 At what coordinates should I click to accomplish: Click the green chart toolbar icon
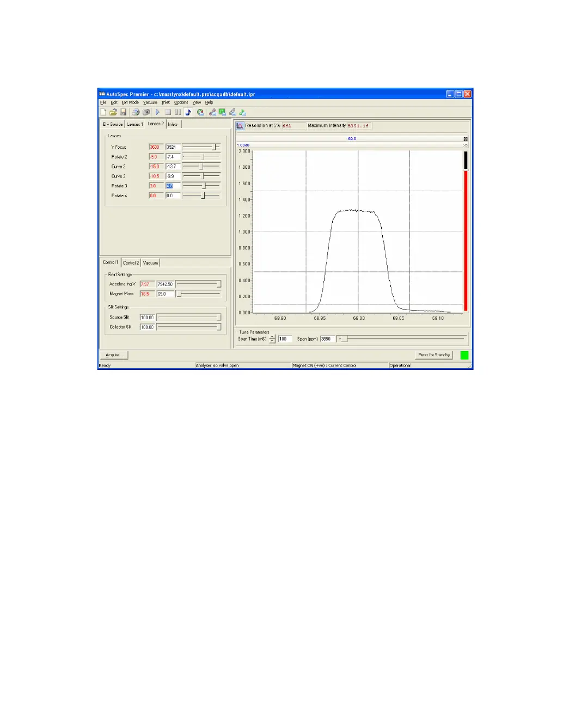click(222, 112)
